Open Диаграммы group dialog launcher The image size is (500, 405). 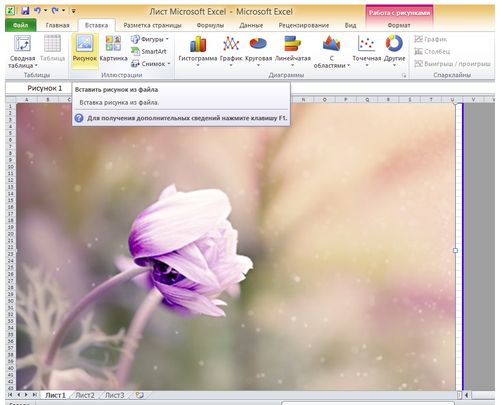[404, 76]
